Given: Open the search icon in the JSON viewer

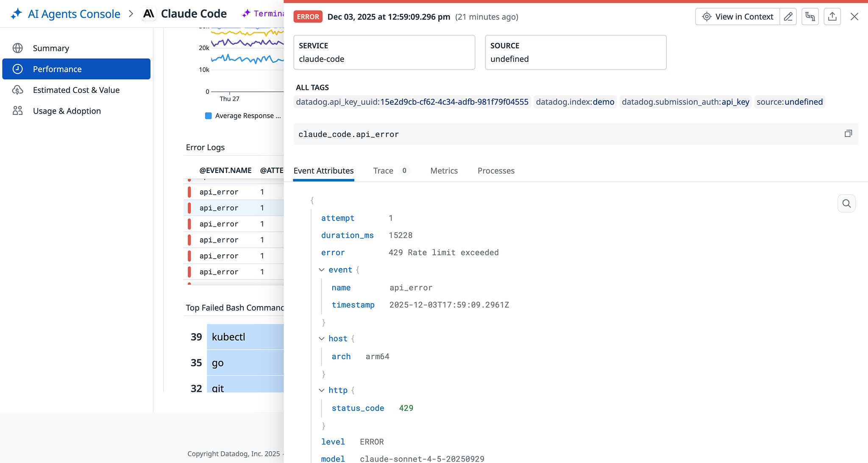Looking at the screenshot, I should point(846,204).
